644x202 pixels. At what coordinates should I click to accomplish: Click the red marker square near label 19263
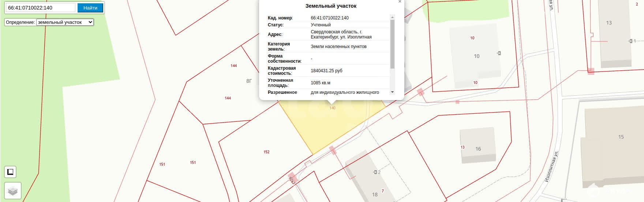292,176
